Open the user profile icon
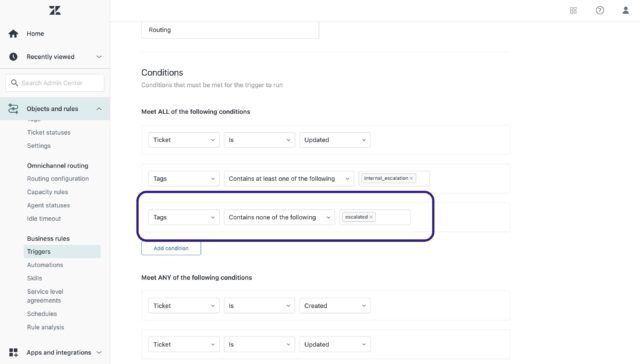 625,11
